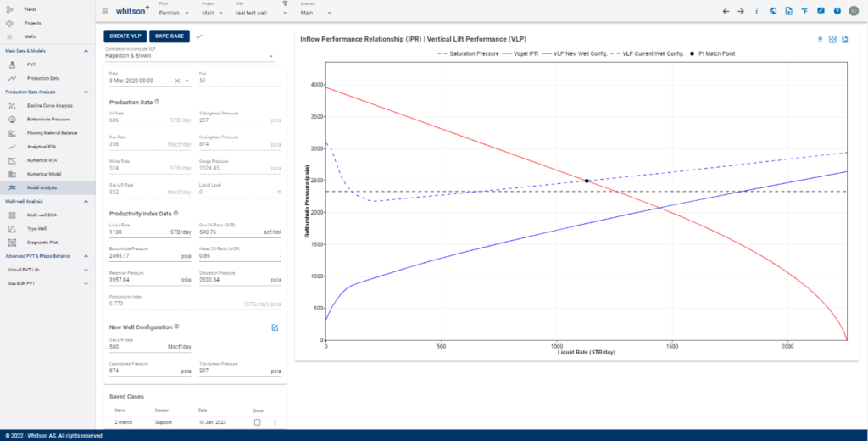This screenshot has height=441, width=868.
Task: Click the Liquid Rate field with value 1130
Action: (x=150, y=231)
